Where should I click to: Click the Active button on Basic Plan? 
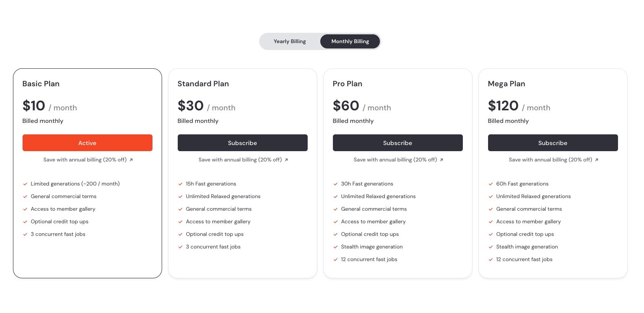tap(87, 143)
